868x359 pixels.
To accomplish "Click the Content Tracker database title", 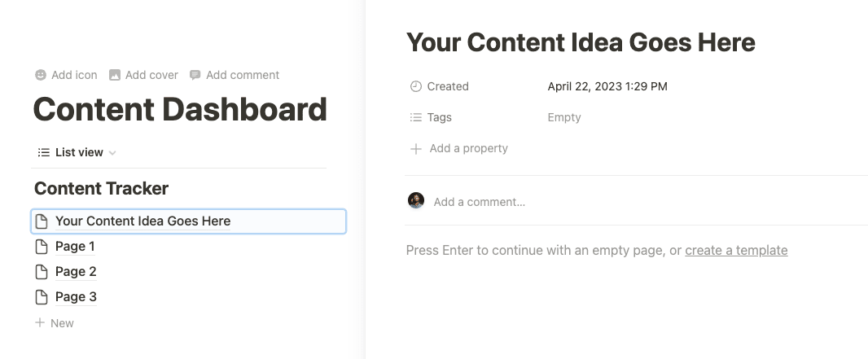I will pos(101,188).
